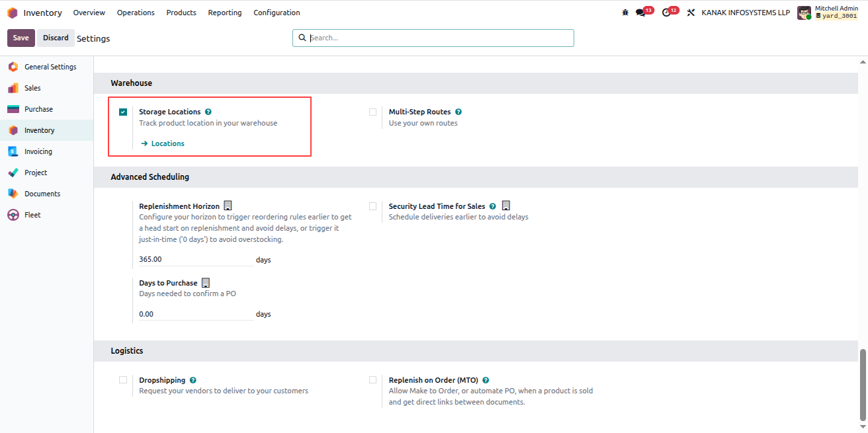Screen dimensions: 868x433
Task: Select Documents settings tab
Action: 46,194
